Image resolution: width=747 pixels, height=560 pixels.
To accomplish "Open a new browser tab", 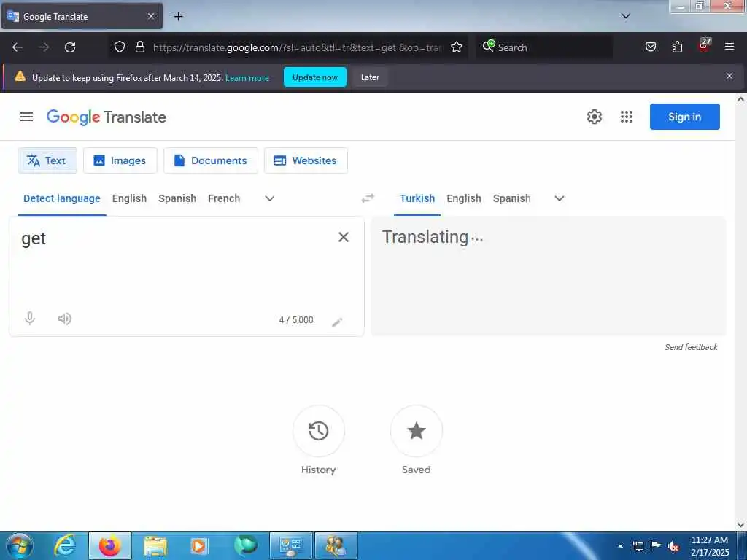I will [x=178, y=17].
